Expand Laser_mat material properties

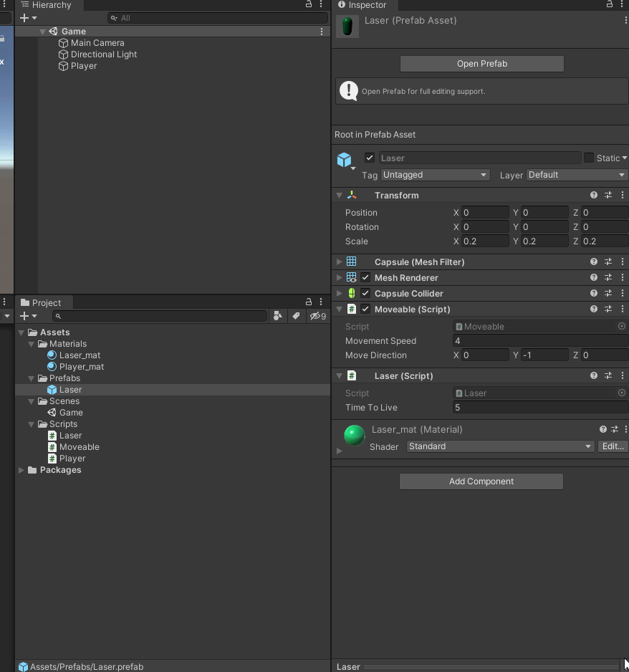tap(339, 451)
